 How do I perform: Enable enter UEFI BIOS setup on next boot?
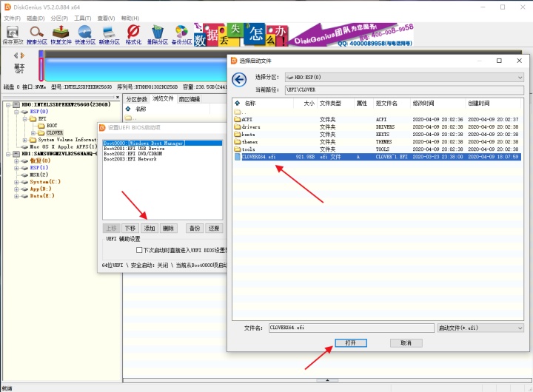(139, 250)
